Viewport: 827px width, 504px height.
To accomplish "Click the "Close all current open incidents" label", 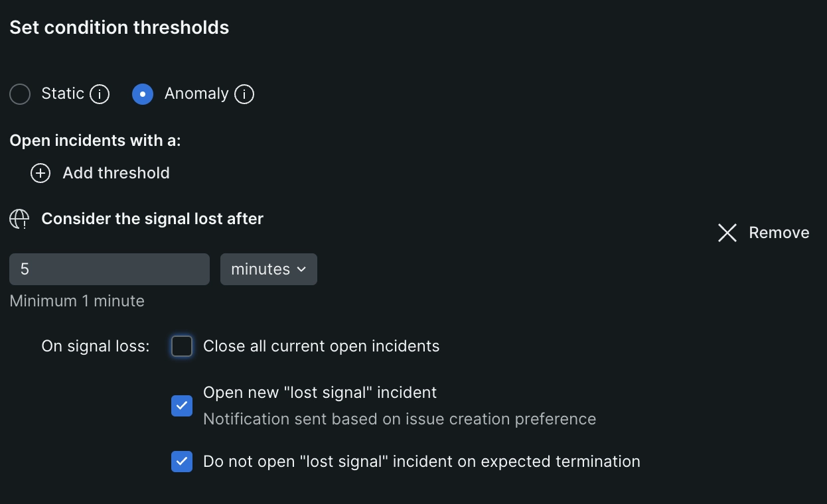I will click(321, 346).
